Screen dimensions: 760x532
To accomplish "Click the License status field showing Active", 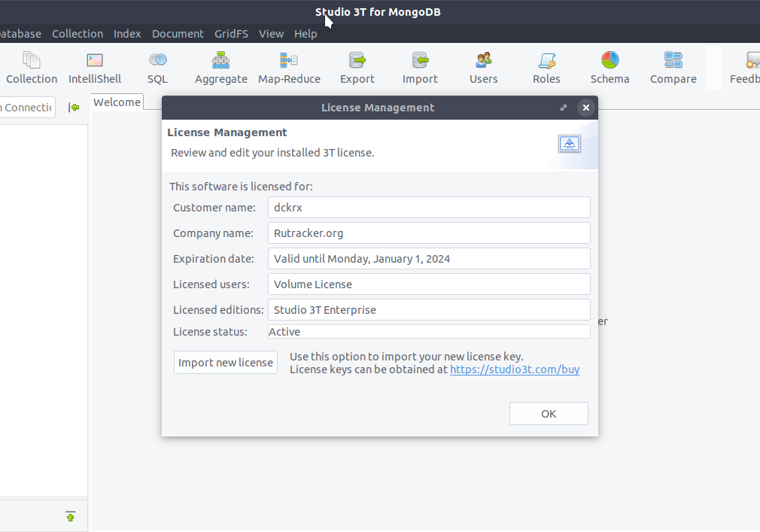I will (x=429, y=332).
